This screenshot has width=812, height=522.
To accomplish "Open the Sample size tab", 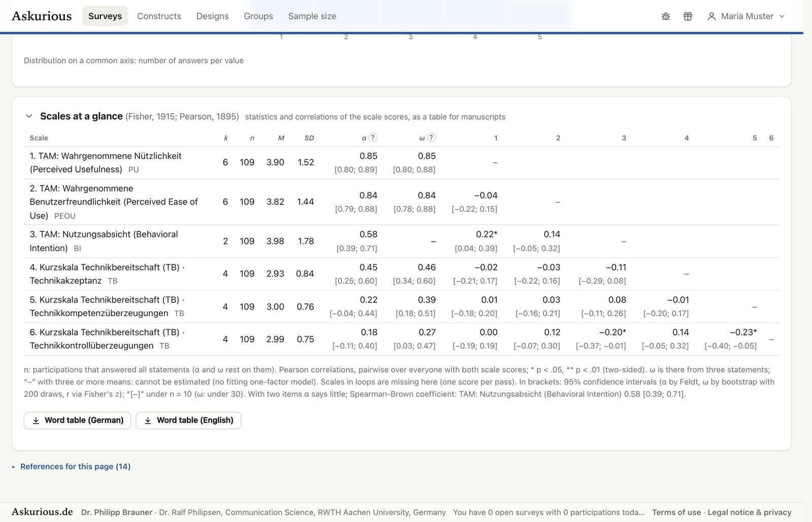I will [x=312, y=16].
